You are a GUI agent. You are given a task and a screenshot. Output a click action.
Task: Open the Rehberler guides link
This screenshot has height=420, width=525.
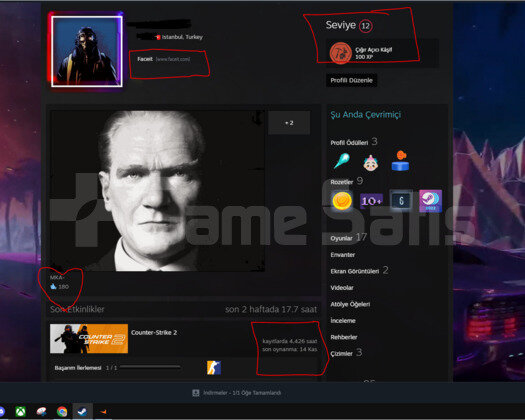(x=344, y=337)
